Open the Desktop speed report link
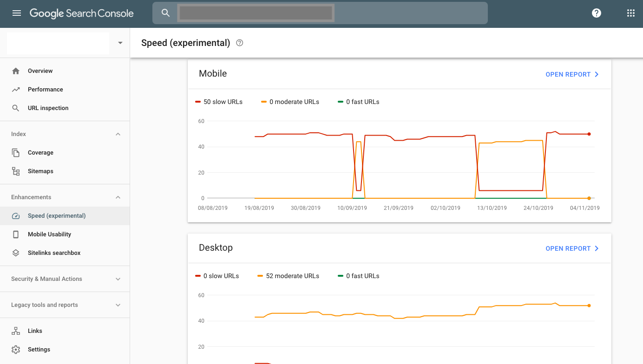The image size is (643, 364). pyautogui.click(x=572, y=248)
